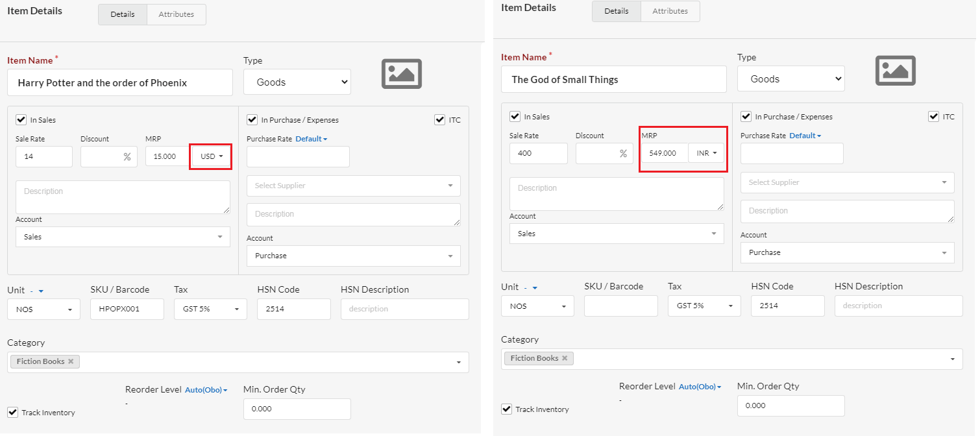The image size is (980, 436).
Task: Open Type dropdown in God of Small Things form
Action: [x=791, y=79]
